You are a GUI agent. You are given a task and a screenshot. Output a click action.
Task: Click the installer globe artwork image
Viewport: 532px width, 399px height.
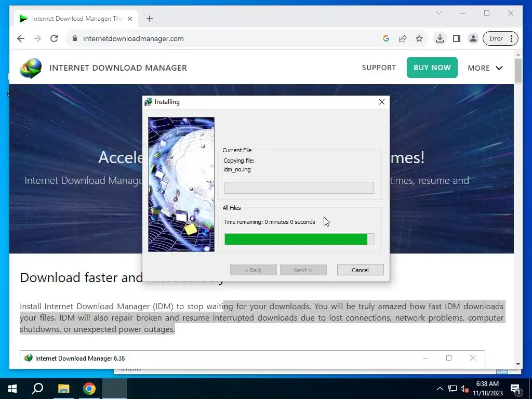point(181,184)
